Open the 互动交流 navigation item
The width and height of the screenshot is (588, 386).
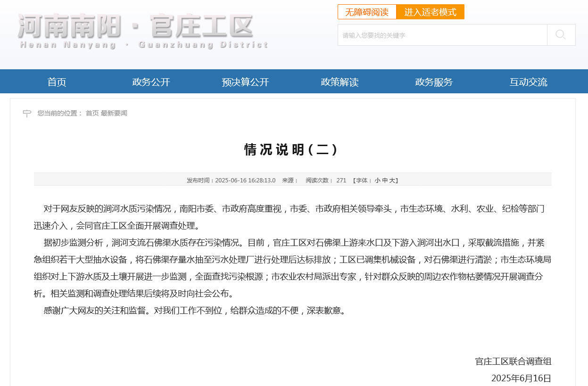[x=528, y=82]
